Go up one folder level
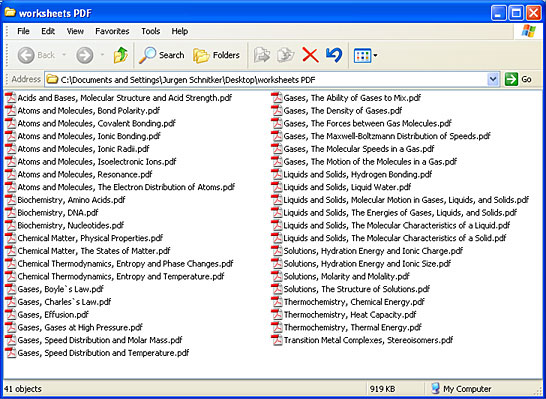This screenshot has height=399, width=546. (x=120, y=55)
